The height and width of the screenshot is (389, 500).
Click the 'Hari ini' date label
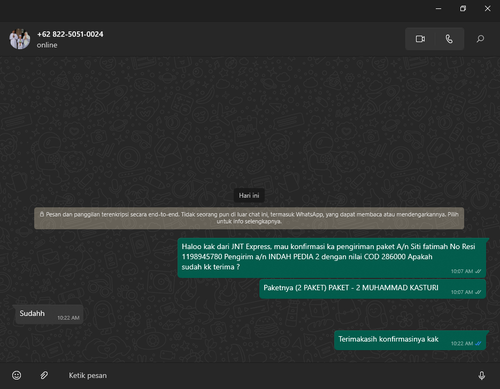(x=249, y=196)
